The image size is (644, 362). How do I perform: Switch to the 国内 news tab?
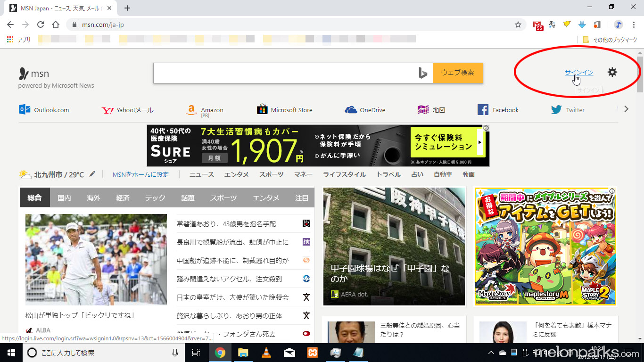point(64,198)
